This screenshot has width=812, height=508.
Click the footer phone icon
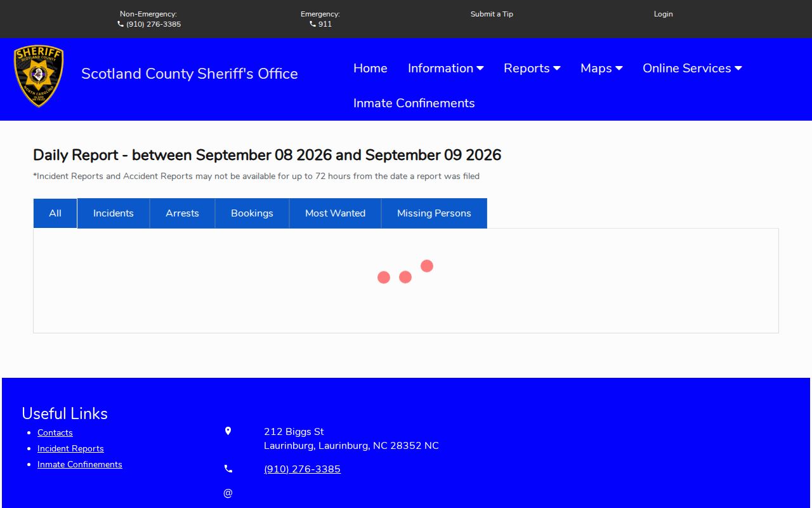click(x=228, y=469)
